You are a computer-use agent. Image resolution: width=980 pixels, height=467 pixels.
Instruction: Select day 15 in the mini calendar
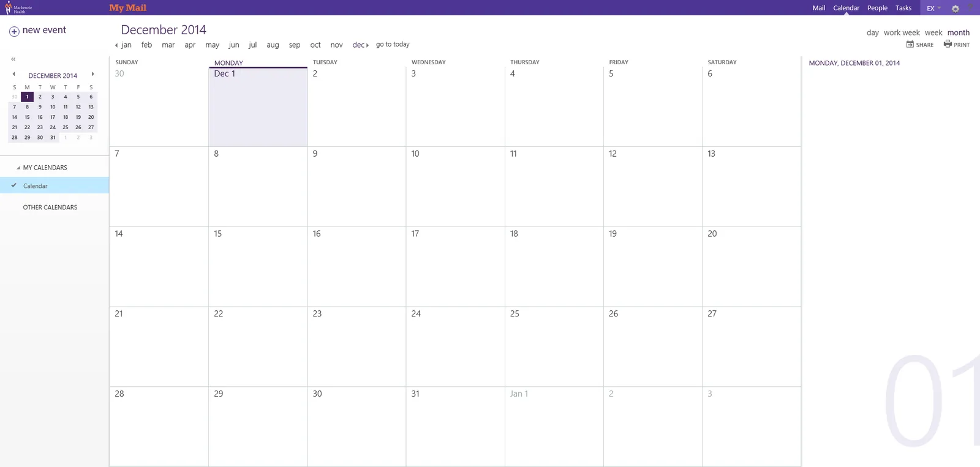[27, 117]
